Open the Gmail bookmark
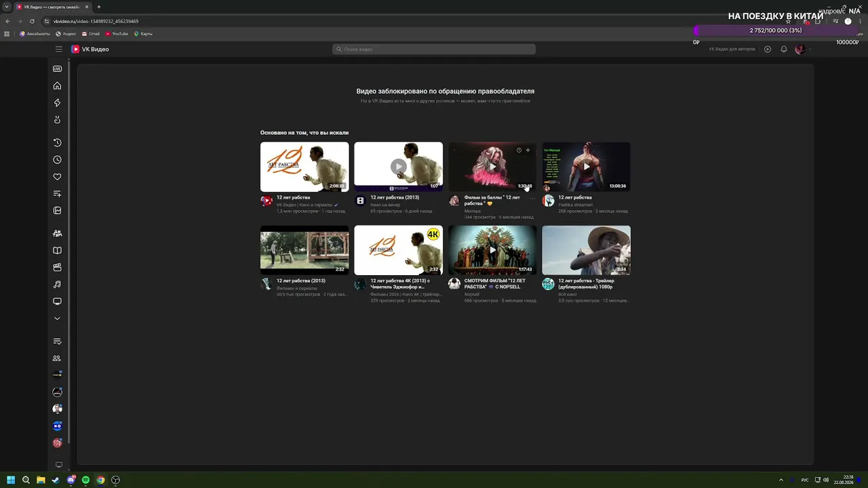This screenshot has height=488, width=868. coord(91,34)
